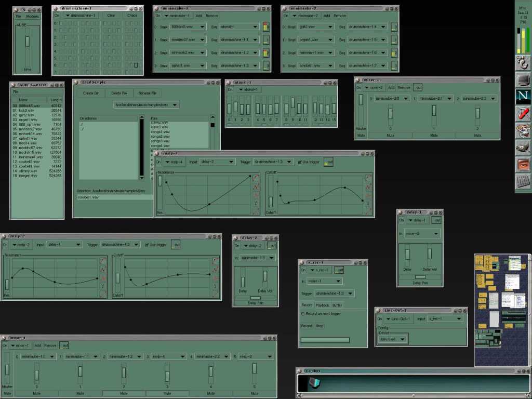
Task: Click top curve tool icon in reslp-4 Resonance
Action: point(255,178)
